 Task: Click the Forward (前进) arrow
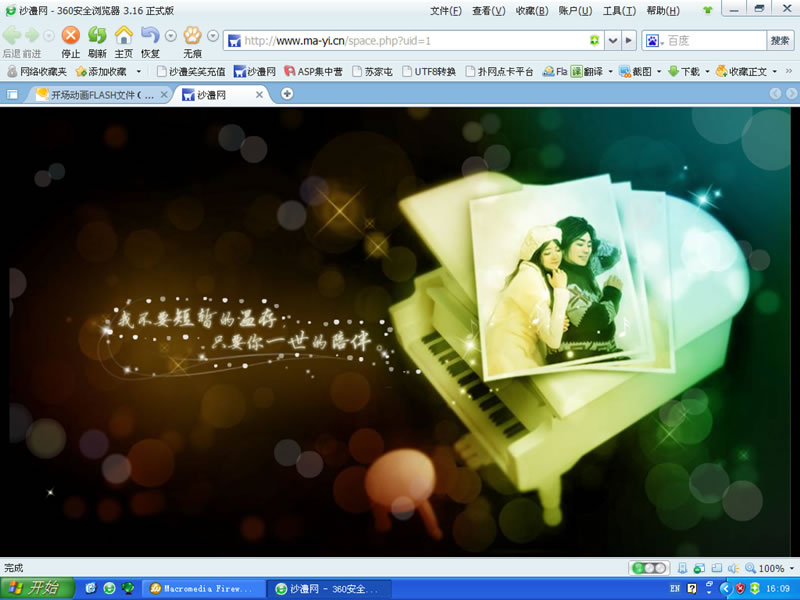click(32, 35)
